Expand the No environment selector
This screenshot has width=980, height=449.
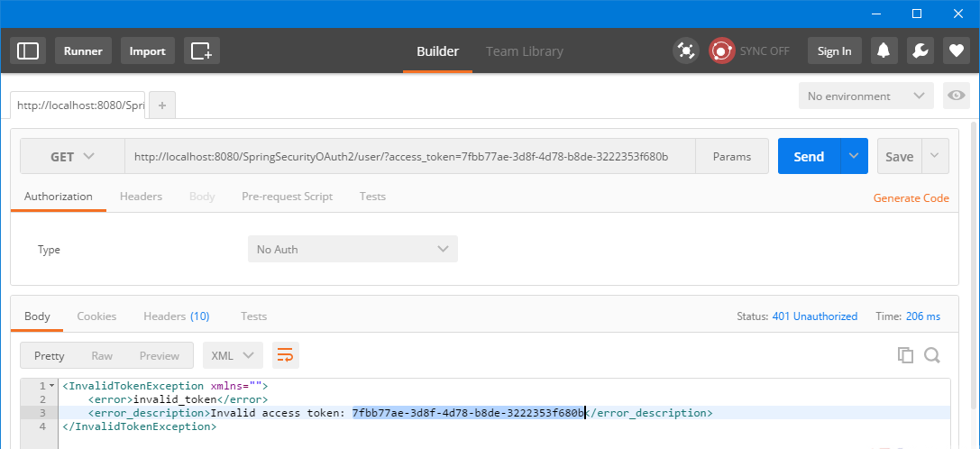click(866, 96)
